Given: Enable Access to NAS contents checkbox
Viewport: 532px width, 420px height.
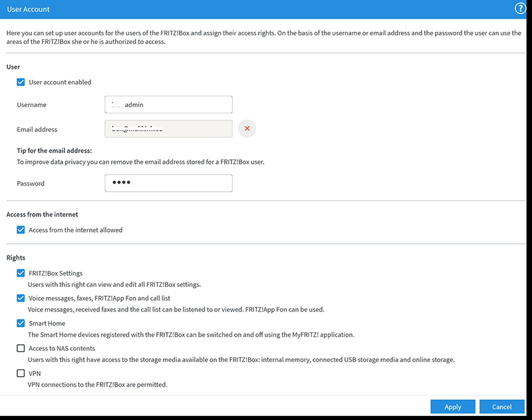Looking at the screenshot, I should [x=21, y=348].
